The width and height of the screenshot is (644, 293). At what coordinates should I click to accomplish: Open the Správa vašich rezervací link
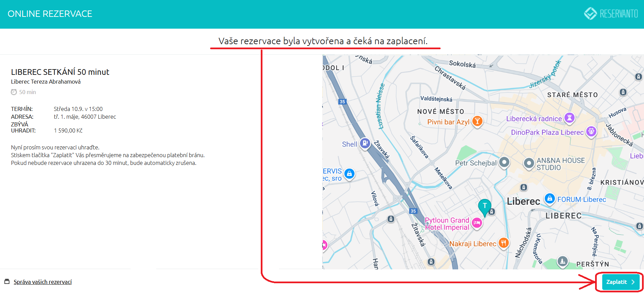click(x=43, y=282)
